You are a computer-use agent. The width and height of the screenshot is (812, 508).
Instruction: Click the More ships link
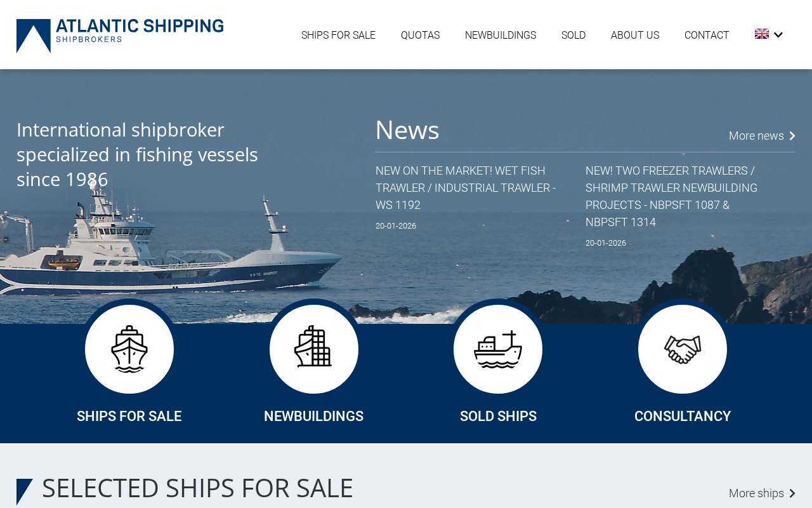(756, 493)
